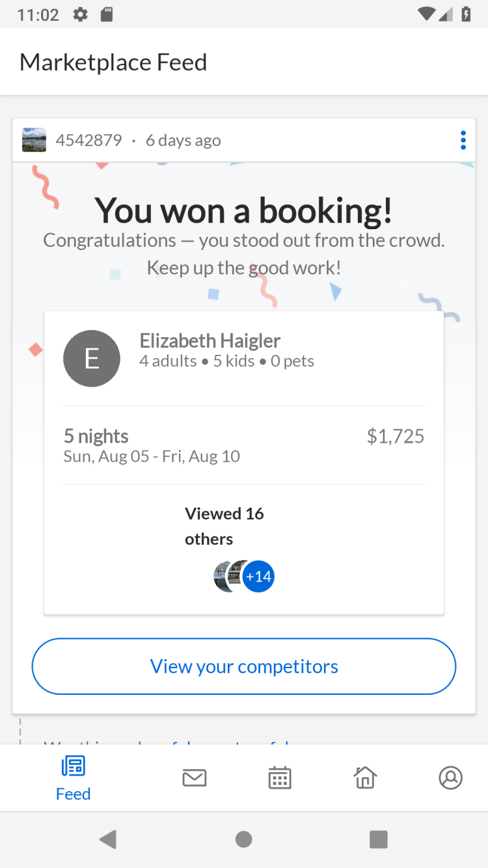
Task: Tap the +14 viewed listings badge
Action: (259, 576)
